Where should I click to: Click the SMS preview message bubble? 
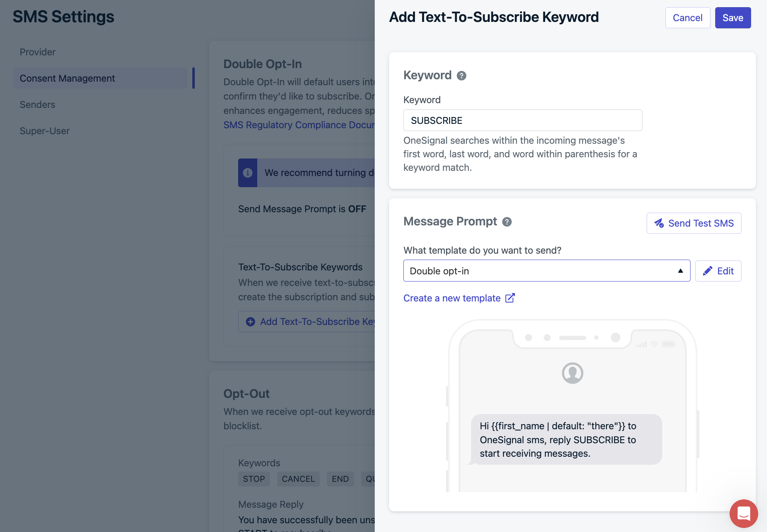(x=566, y=440)
